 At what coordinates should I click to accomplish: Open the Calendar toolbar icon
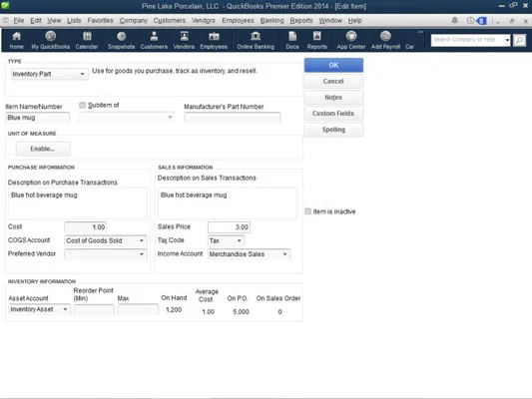pos(87,40)
